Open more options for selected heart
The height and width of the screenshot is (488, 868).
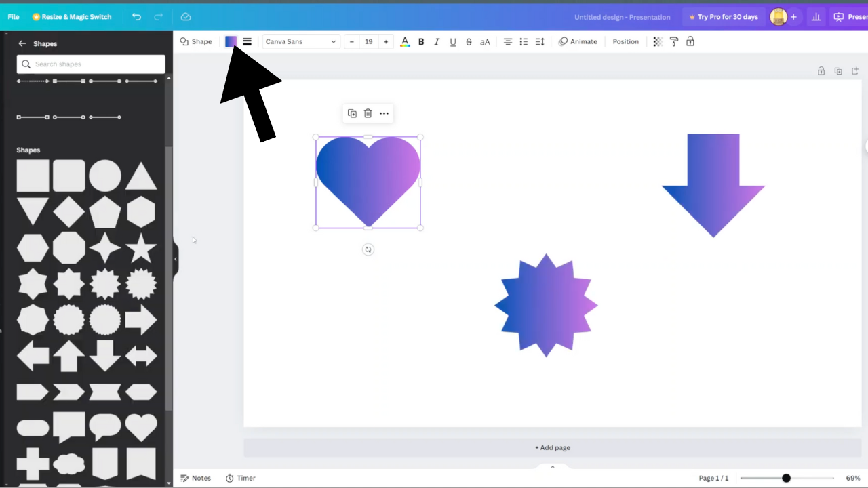coord(384,113)
